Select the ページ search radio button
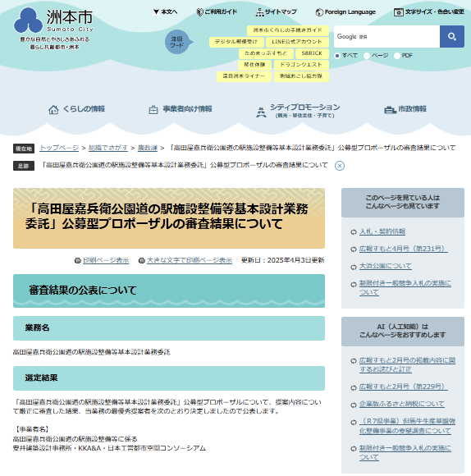This screenshot has height=476, width=471. 367,56
